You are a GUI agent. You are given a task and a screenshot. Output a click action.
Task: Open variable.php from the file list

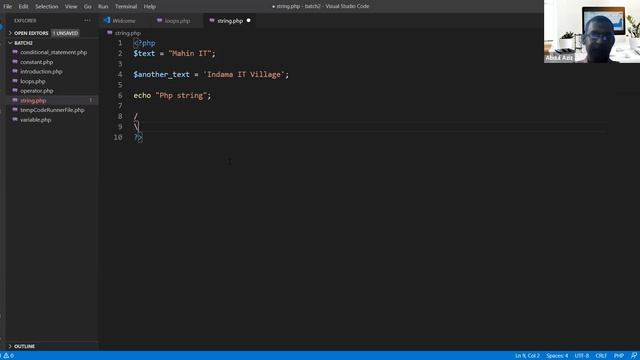[x=36, y=120]
